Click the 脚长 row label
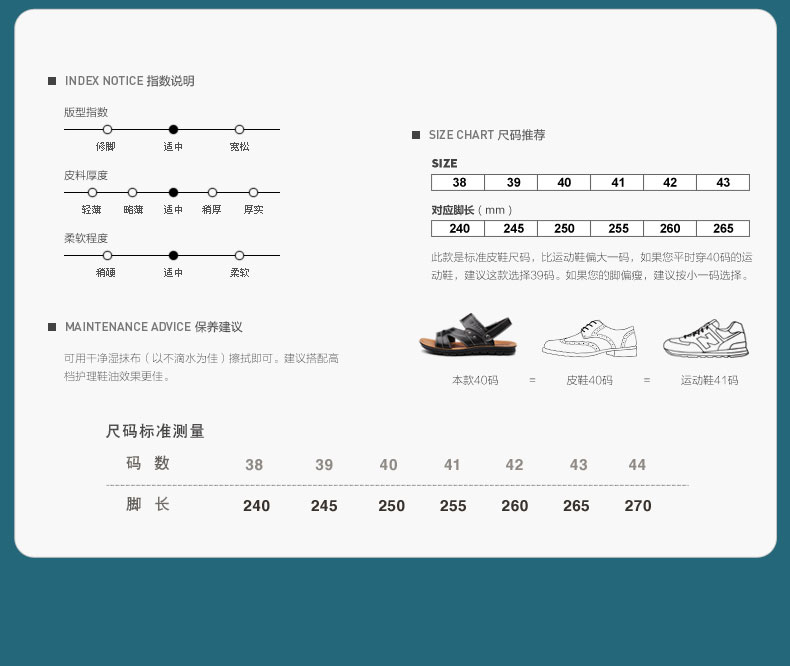The image size is (790, 666). click(148, 504)
